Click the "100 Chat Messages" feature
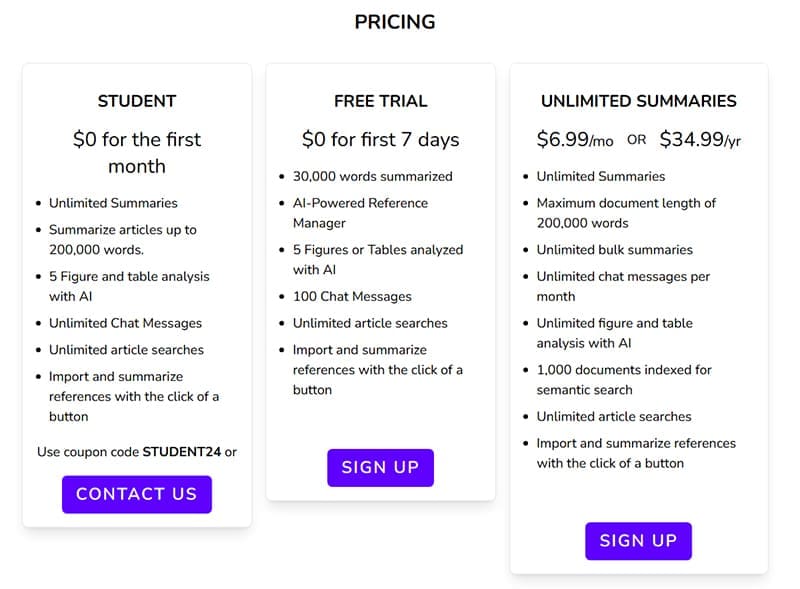Image resolution: width=800 pixels, height=589 pixels. (352, 296)
